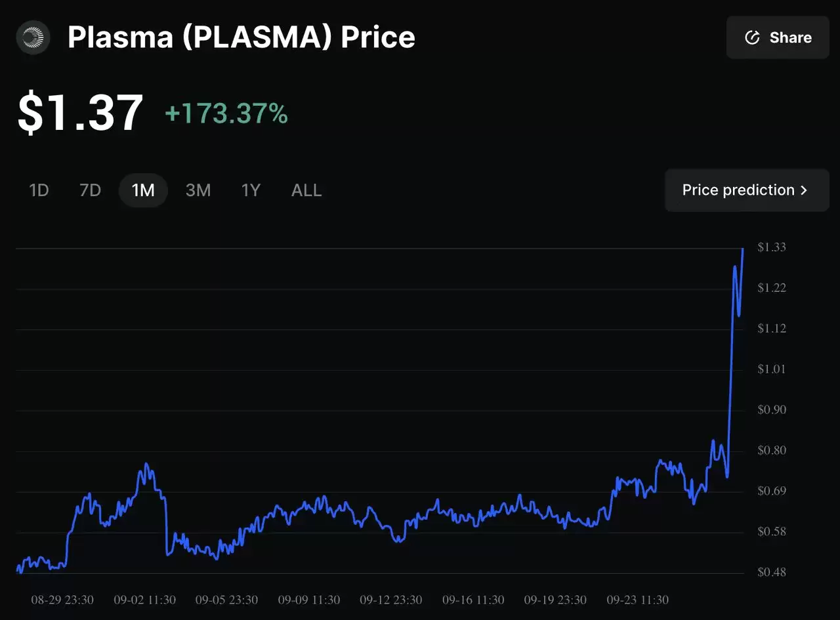Switch to the 1Y timeframe

[251, 190]
